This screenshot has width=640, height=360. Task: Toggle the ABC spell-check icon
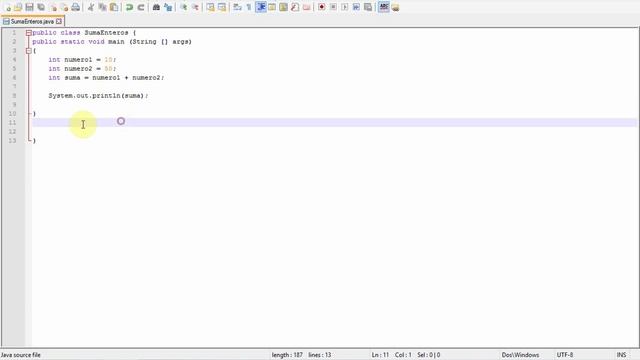(x=384, y=7)
